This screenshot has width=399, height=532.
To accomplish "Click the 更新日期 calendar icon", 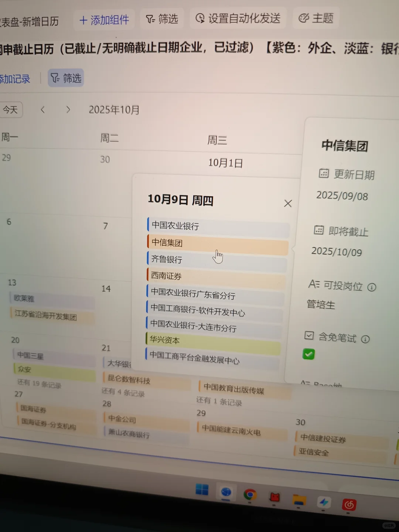I will (x=324, y=173).
